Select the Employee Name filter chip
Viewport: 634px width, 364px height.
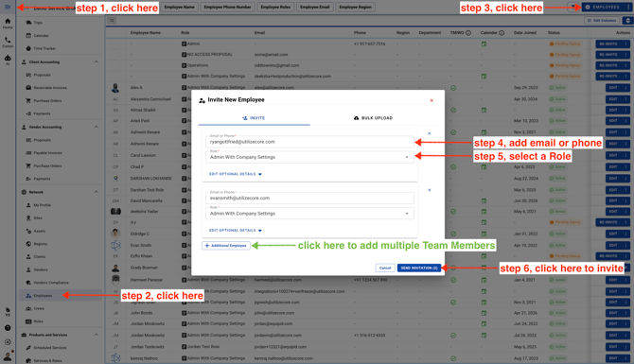(x=179, y=7)
